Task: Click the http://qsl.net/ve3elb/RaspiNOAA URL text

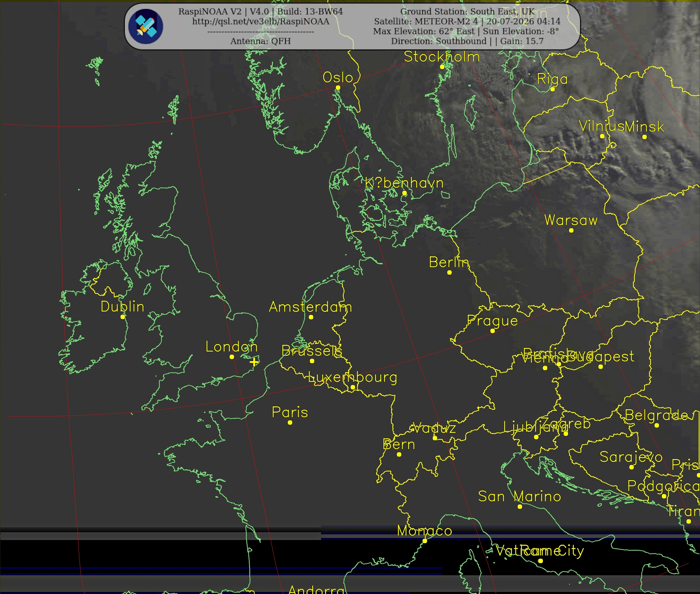Action: 261,22
